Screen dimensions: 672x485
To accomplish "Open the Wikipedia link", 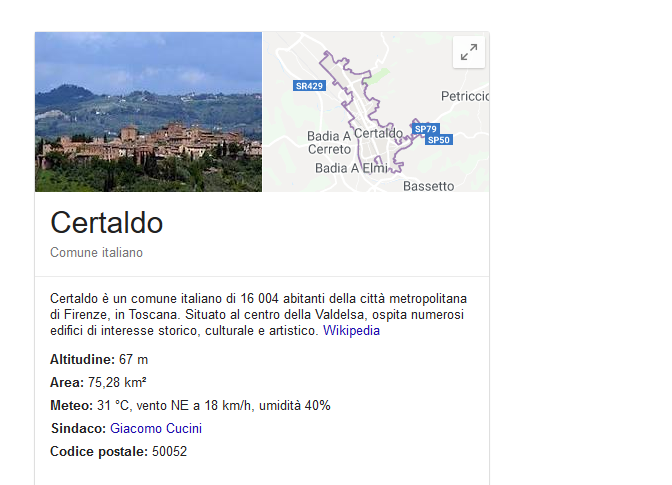I will [x=351, y=330].
